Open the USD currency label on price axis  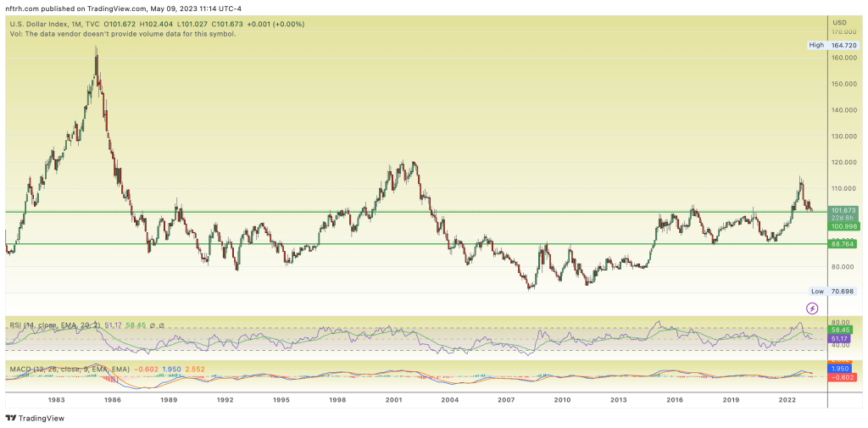839,22
